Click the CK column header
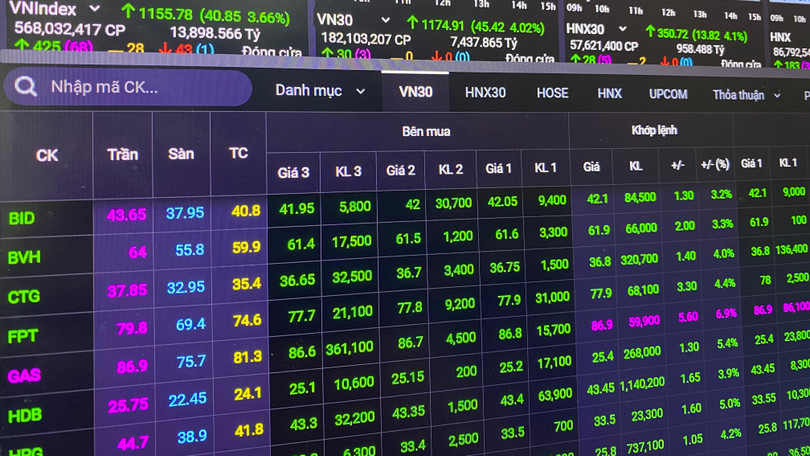This screenshot has width=810, height=456. point(46,155)
